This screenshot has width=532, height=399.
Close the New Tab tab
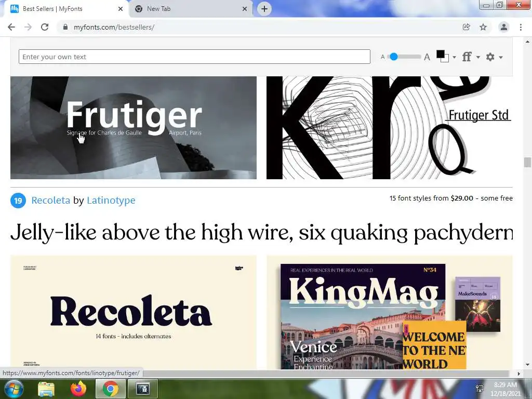pyautogui.click(x=245, y=9)
